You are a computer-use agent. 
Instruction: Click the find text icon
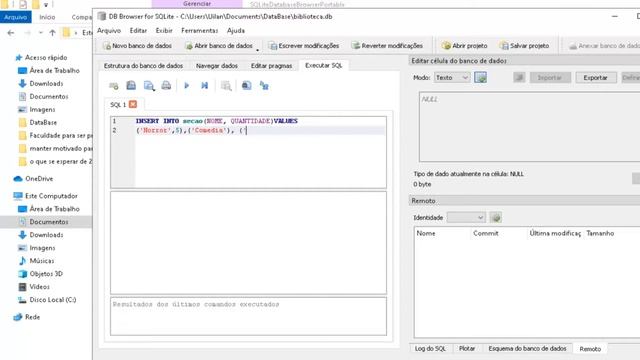click(247, 85)
